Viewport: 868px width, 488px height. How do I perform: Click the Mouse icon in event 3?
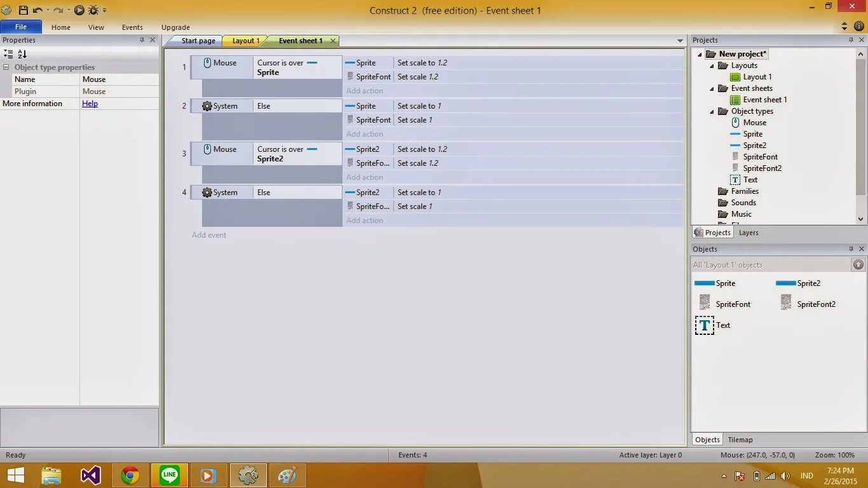point(207,149)
